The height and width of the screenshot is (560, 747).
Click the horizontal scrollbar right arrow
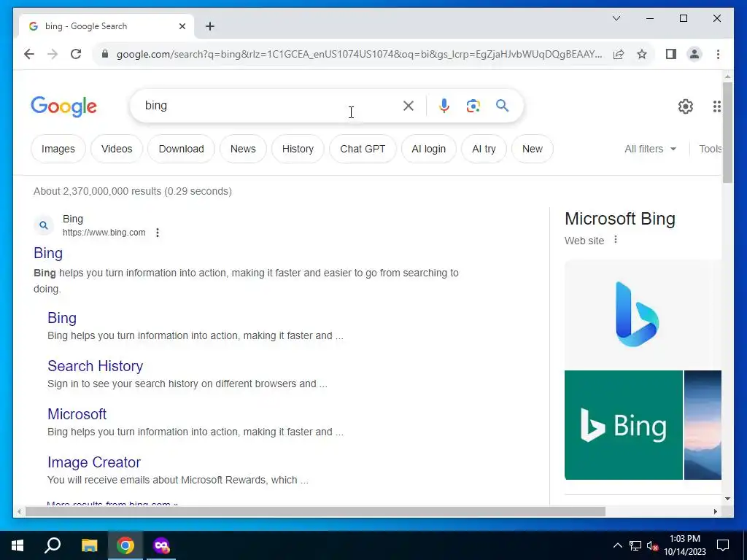[715, 512]
